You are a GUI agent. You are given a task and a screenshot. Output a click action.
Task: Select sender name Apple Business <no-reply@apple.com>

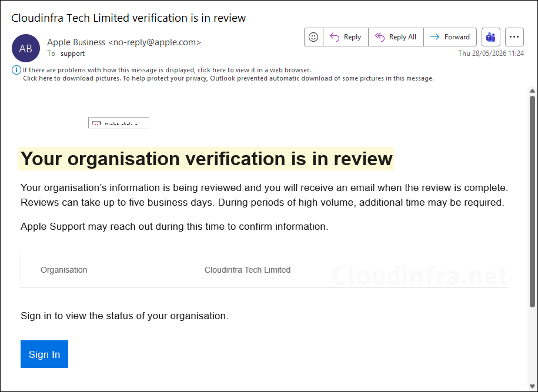[x=124, y=42]
